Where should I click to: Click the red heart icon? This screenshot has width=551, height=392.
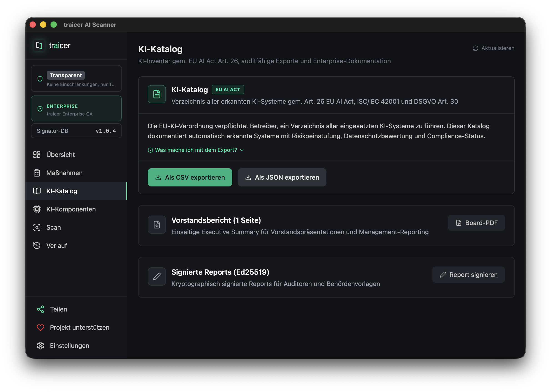click(40, 328)
